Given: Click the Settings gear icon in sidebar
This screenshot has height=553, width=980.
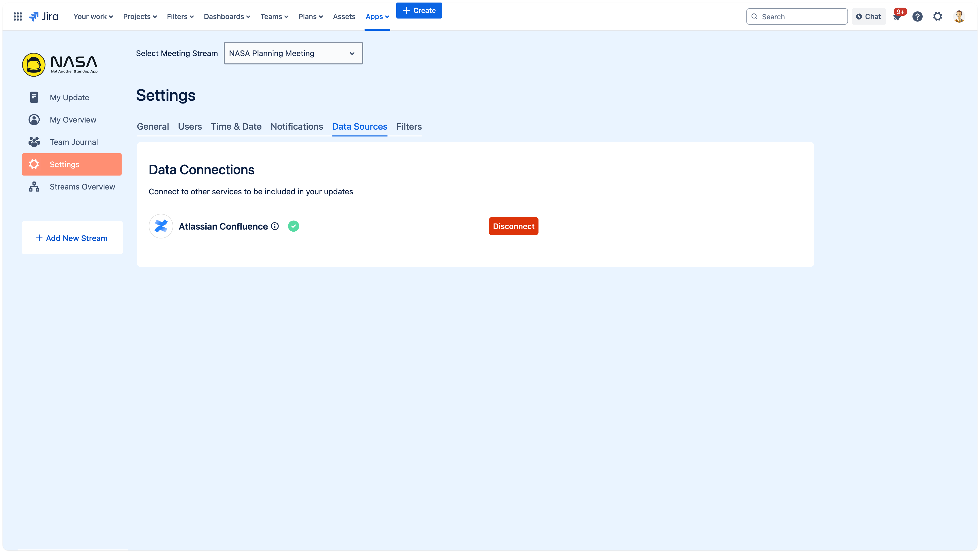Looking at the screenshot, I should point(34,164).
